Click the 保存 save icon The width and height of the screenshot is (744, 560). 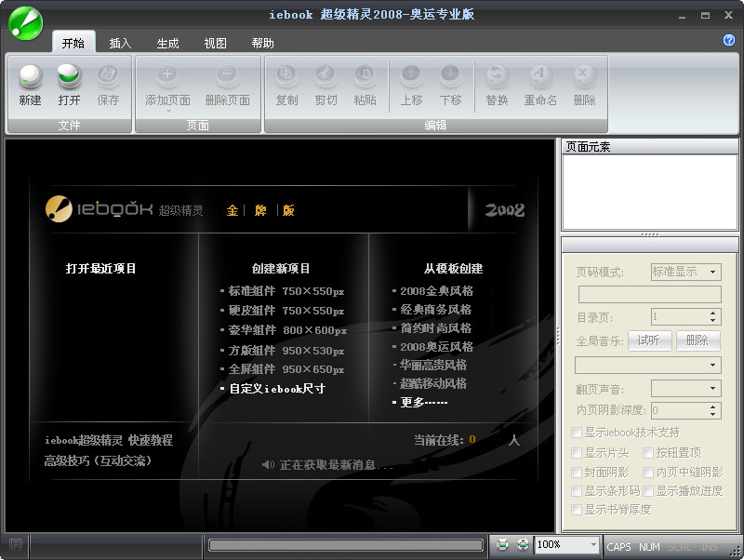(108, 75)
